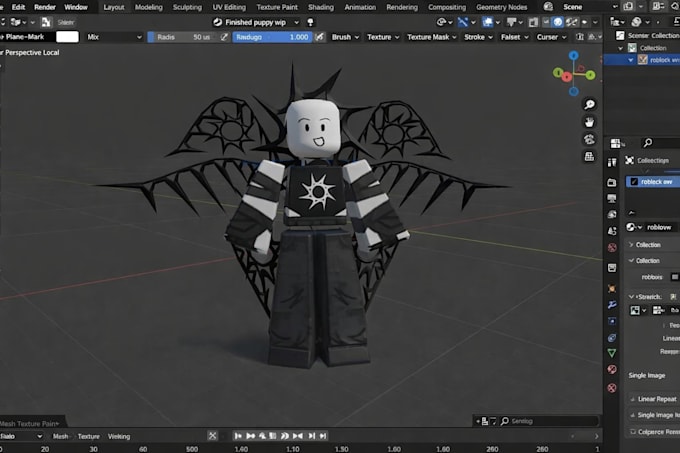
Task: Open the Tool properties tab icon
Action: click(612, 162)
